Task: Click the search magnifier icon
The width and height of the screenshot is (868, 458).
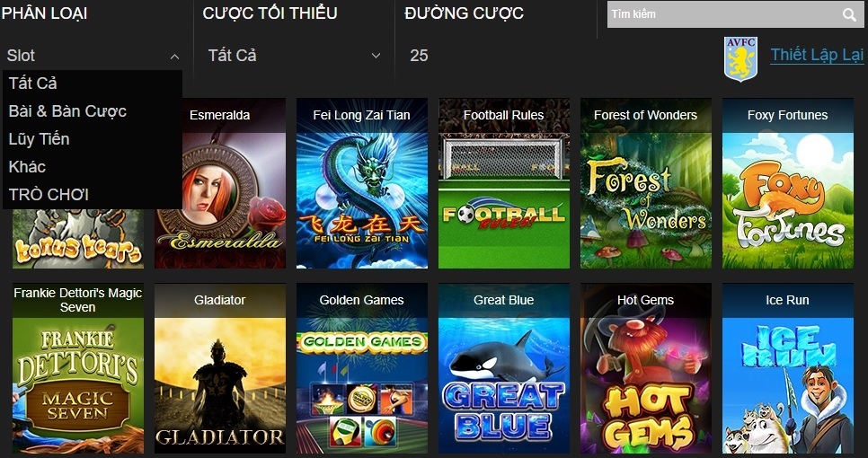Action: (849, 15)
